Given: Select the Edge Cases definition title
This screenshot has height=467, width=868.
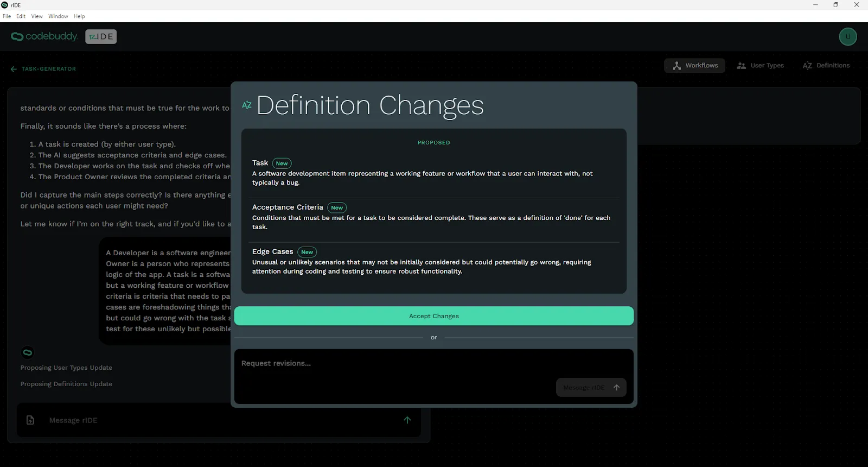Looking at the screenshot, I should pyautogui.click(x=272, y=252).
